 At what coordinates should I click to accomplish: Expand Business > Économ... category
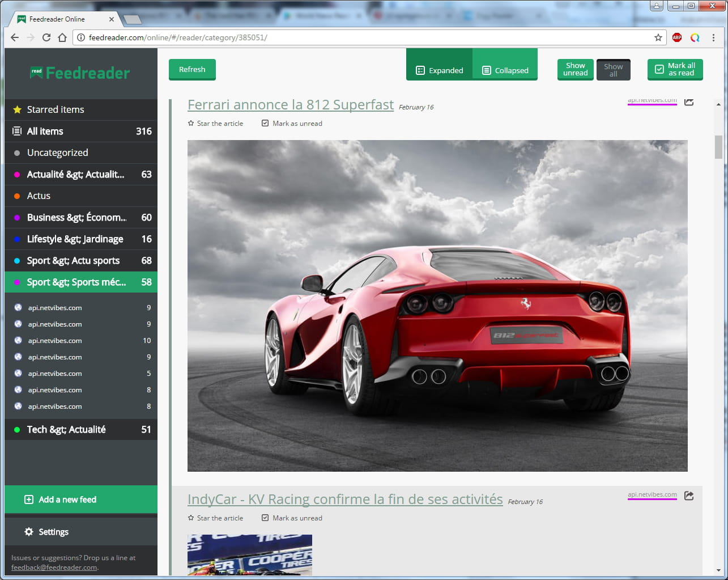(x=81, y=217)
